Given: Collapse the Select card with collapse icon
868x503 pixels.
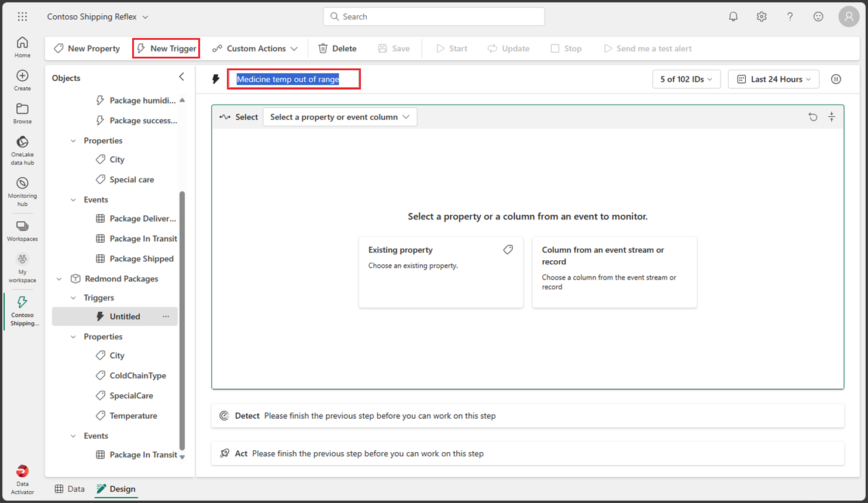Looking at the screenshot, I should [831, 117].
